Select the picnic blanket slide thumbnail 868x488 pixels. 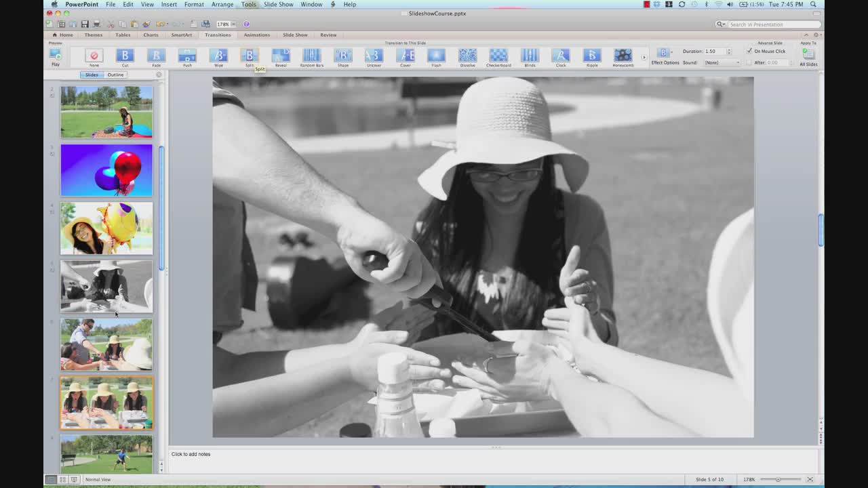coord(106,112)
